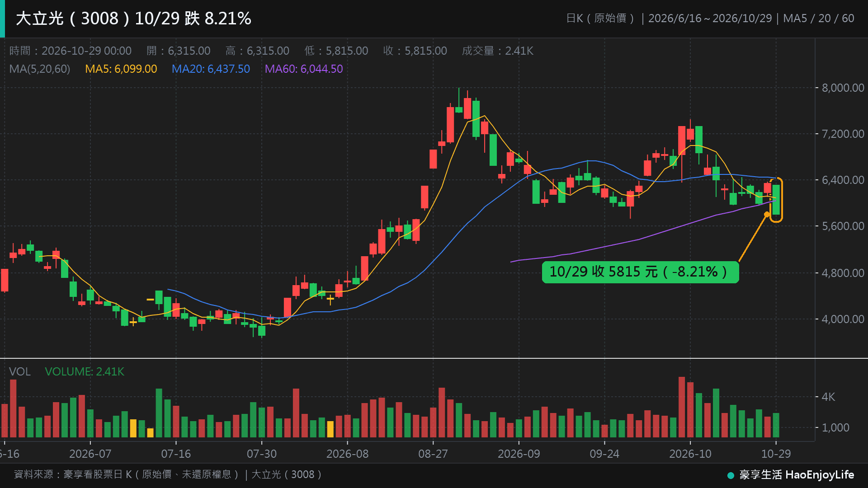Click the MA20: 6,437.50 legend value
The width and height of the screenshot is (868, 488).
[211, 69]
